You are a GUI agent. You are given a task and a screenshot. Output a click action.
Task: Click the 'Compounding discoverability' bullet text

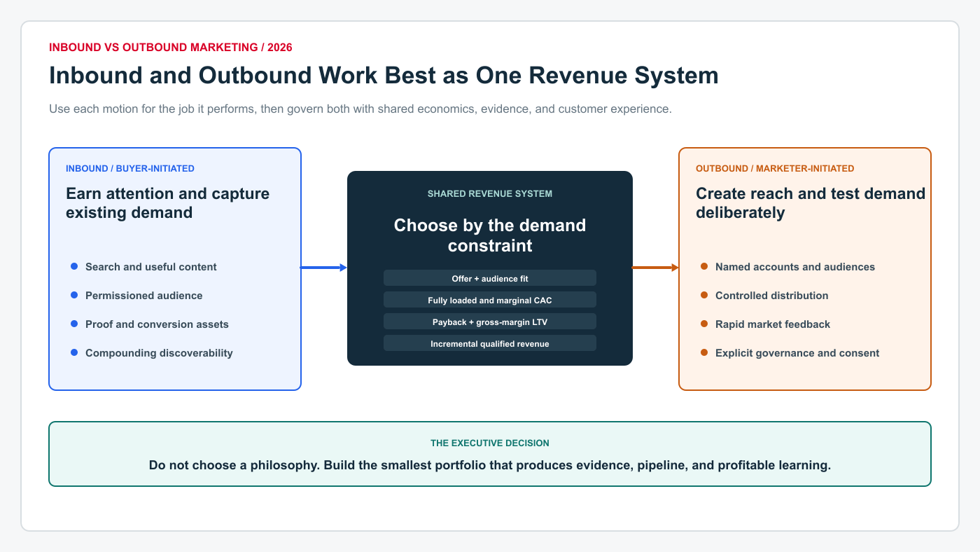tap(159, 353)
